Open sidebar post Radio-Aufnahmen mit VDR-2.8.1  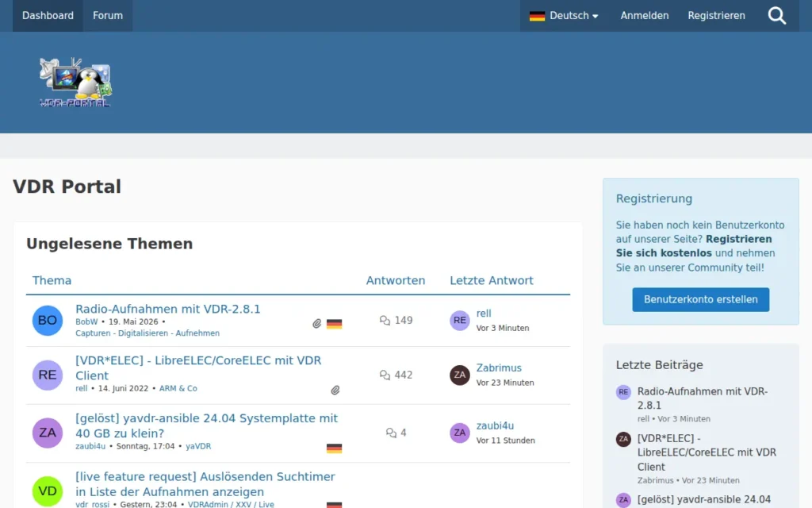click(x=703, y=398)
